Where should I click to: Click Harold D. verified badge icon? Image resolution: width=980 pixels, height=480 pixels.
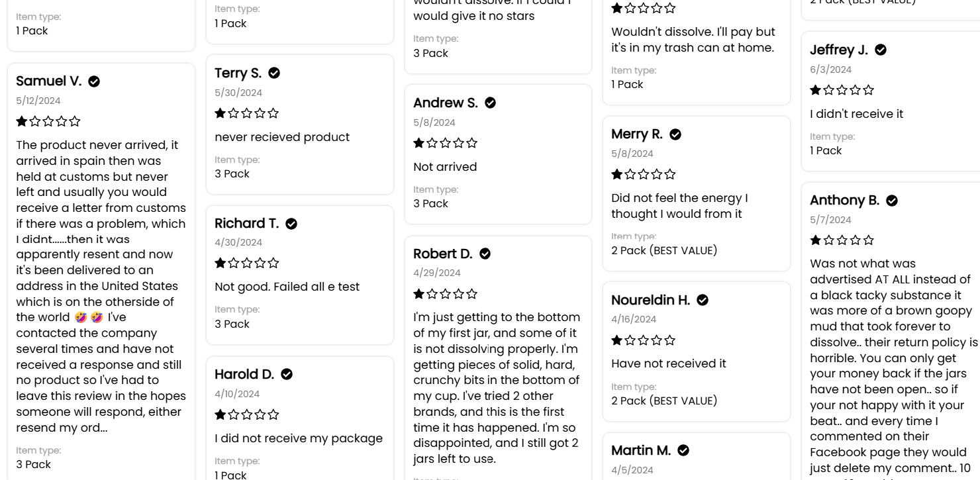click(287, 374)
